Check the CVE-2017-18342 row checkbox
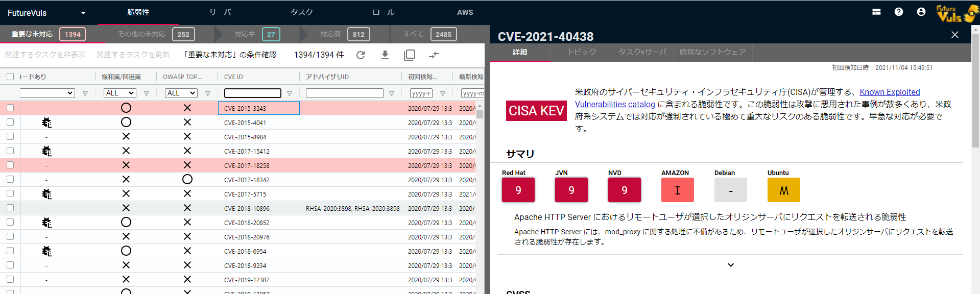This screenshot has width=980, height=294. point(10,179)
